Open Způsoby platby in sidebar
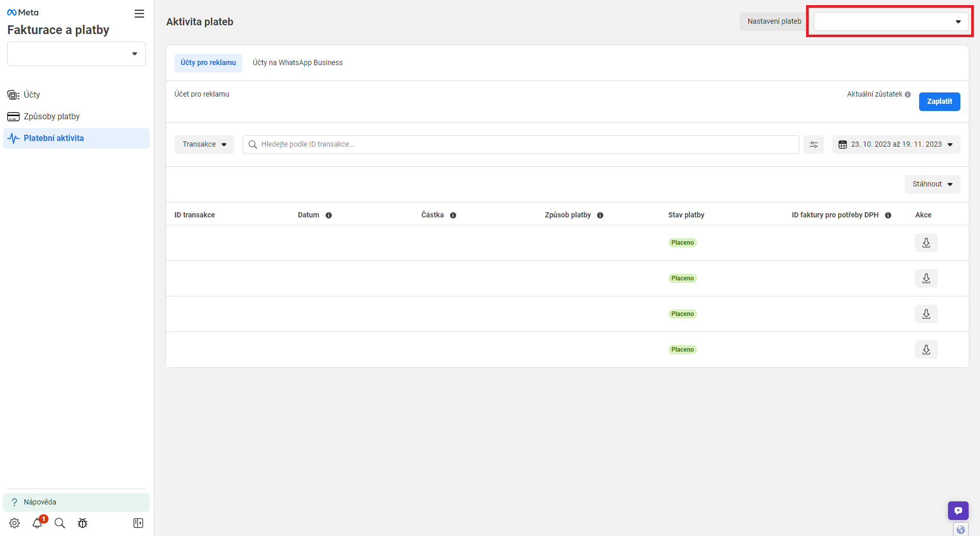This screenshot has width=980, height=536. (x=76, y=116)
